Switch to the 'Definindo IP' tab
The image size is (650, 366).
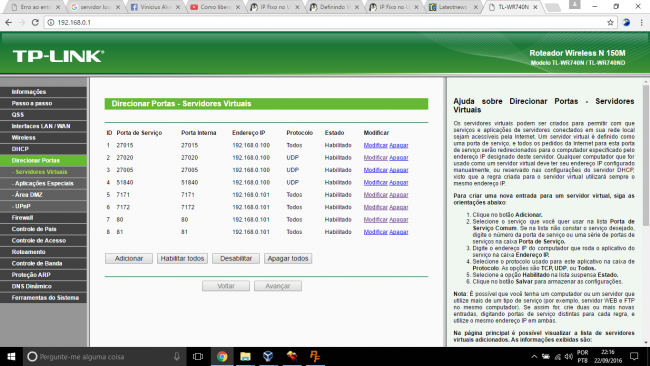(334, 7)
